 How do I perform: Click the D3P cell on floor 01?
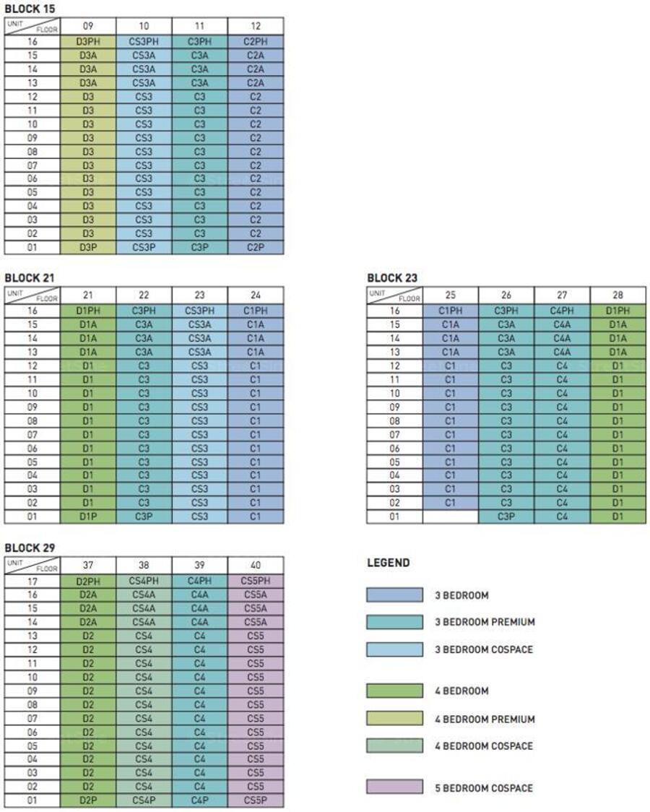88,248
